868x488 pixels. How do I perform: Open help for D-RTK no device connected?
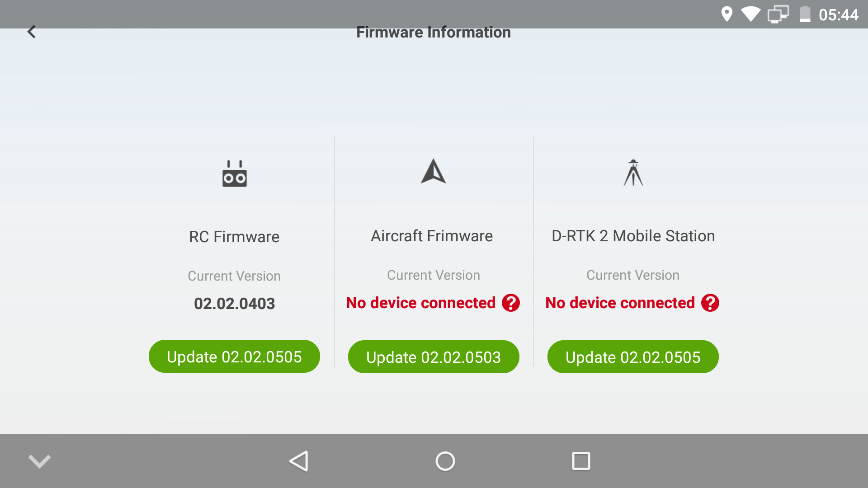[710, 303]
